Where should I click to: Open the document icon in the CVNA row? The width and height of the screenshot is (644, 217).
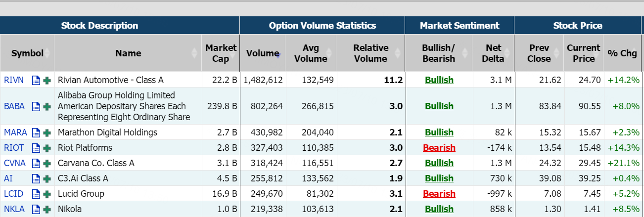[x=36, y=163]
